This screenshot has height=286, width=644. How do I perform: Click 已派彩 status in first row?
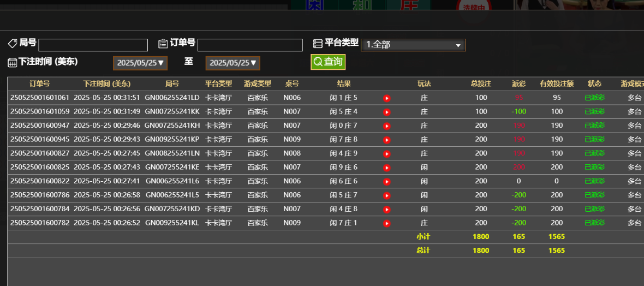tap(594, 98)
